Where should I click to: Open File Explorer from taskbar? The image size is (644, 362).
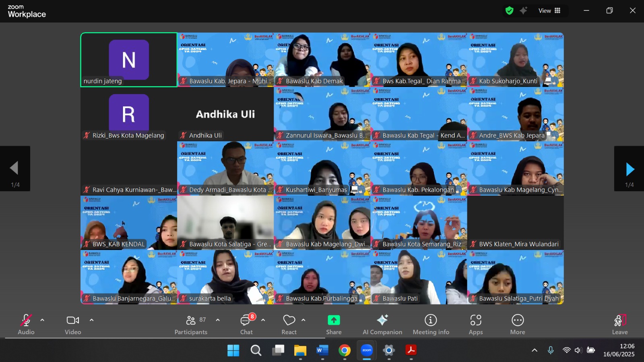point(300,350)
